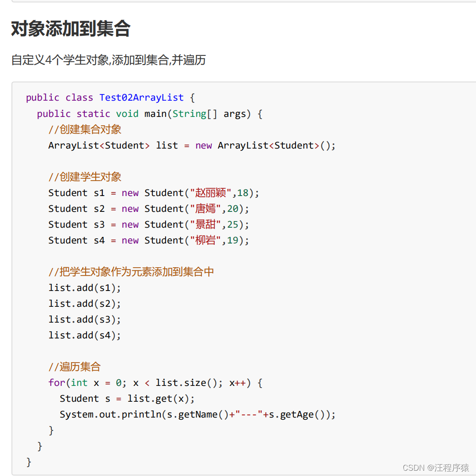This screenshot has width=476, height=476.
Task: Click the System.out.println statement
Action: (198, 414)
